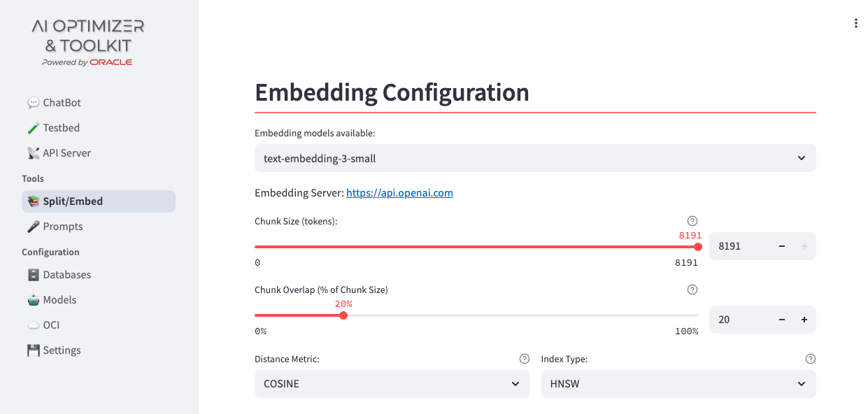Click the Chunk Size slider handle
The height and width of the screenshot is (414, 868).
(x=698, y=247)
